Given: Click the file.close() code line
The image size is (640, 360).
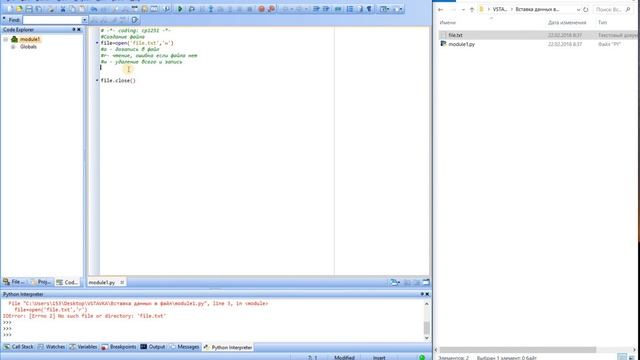Looking at the screenshot, I should click(118, 81).
